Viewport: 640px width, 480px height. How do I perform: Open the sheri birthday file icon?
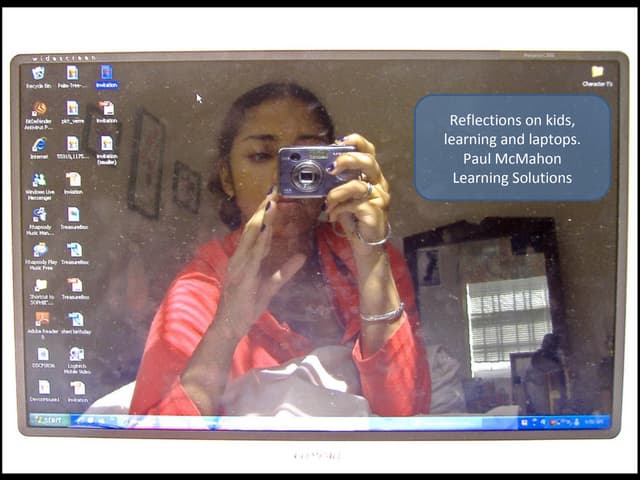click(76, 321)
